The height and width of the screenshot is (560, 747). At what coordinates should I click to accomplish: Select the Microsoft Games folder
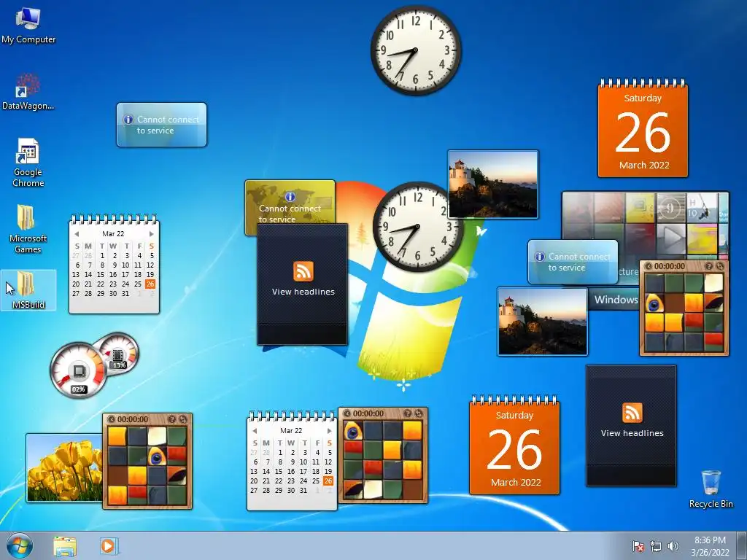point(28,229)
